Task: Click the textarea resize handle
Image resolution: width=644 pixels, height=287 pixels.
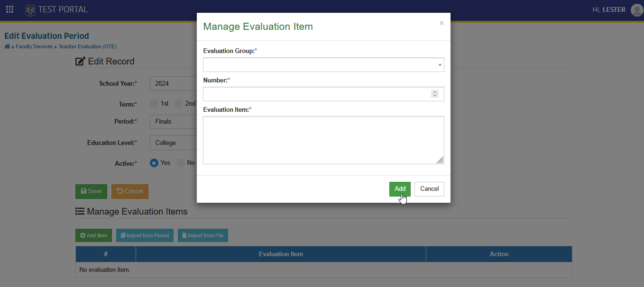Action: (x=440, y=160)
